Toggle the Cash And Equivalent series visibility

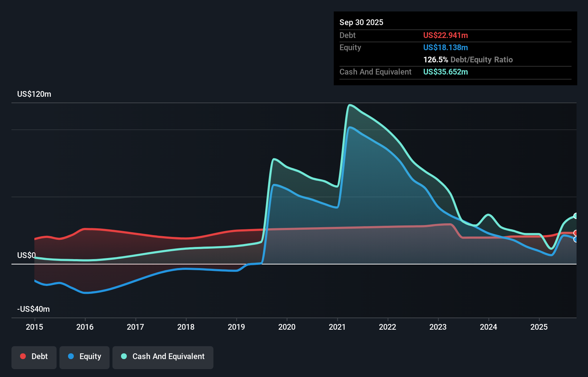tap(163, 357)
